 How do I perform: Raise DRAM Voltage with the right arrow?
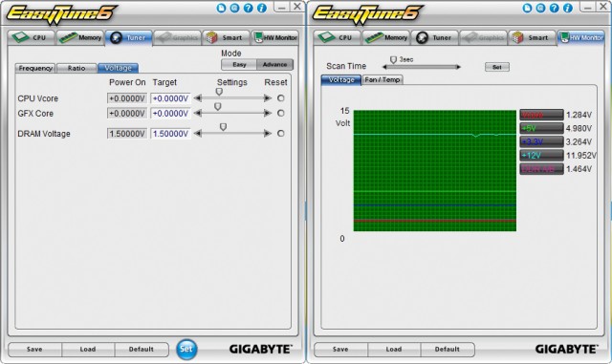[x=268, y=134]
